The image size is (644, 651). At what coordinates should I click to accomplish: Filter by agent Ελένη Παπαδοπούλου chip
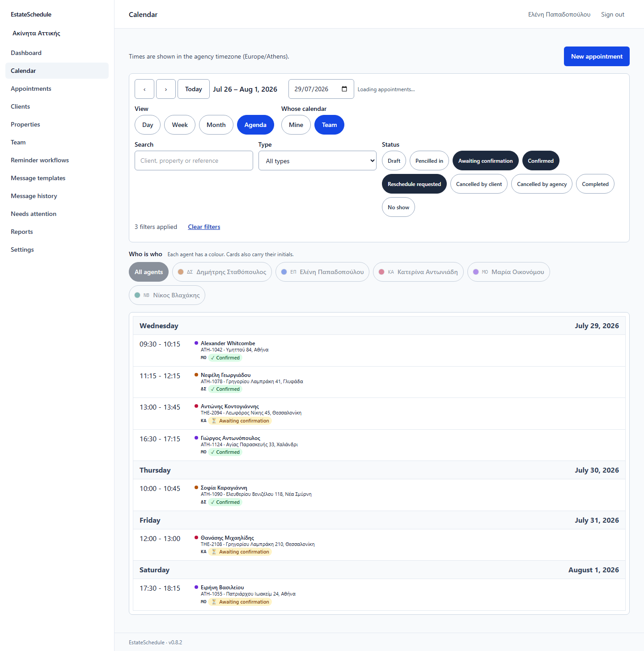pyautogui.click(x=322, y=272)
